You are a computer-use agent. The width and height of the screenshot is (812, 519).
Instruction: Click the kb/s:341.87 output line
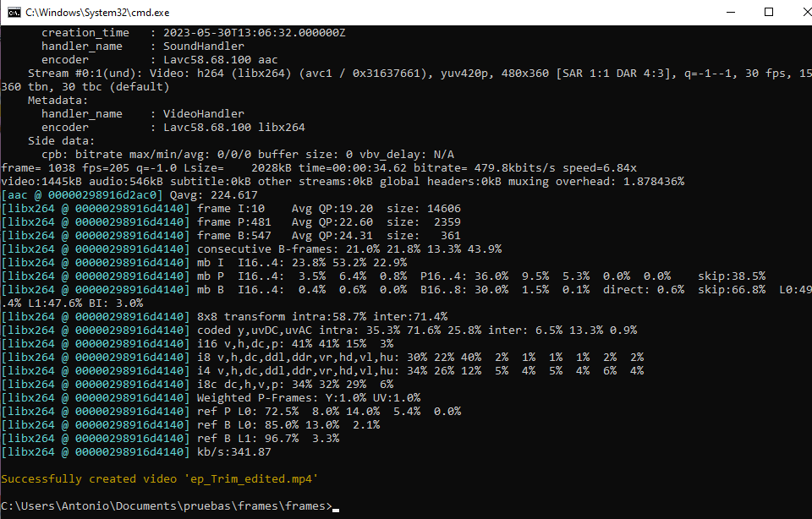pyautogui.click(x=136, y=451)
